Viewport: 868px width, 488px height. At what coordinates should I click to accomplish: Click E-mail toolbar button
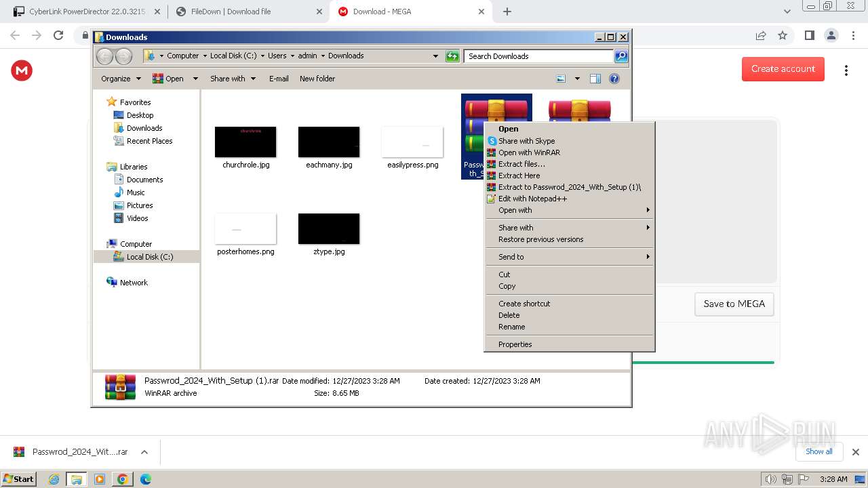[x=279, y=79]
